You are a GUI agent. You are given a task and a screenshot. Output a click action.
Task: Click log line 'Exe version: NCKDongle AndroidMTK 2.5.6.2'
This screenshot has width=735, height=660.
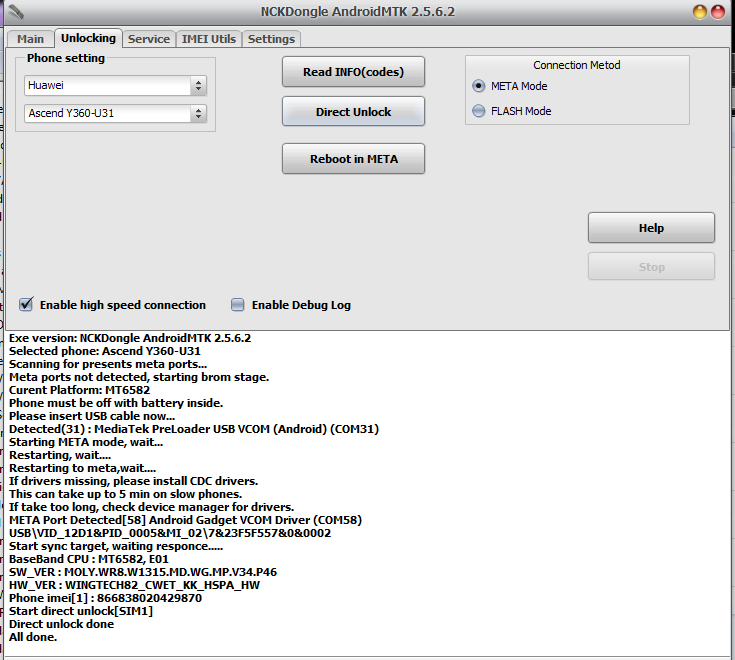pos(130,338)
